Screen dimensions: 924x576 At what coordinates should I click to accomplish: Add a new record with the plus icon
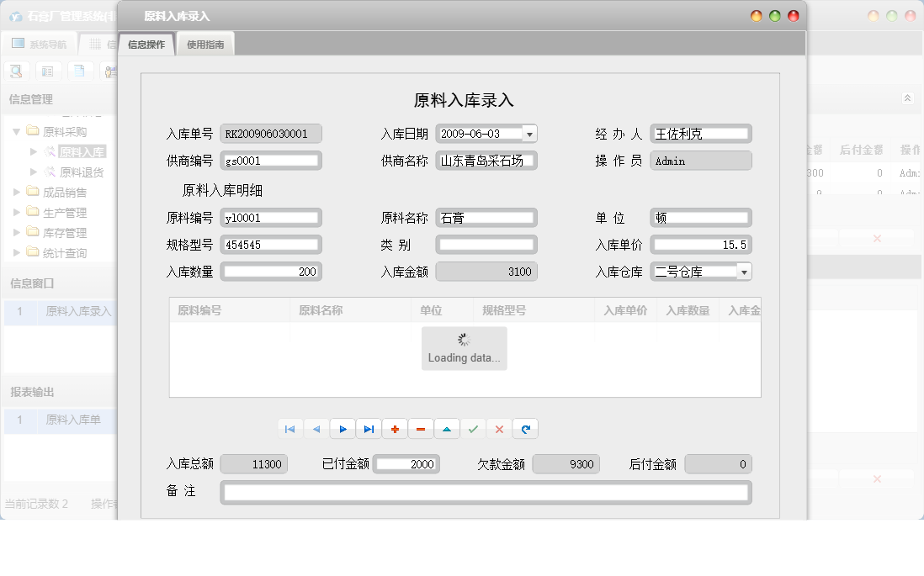[x=395, y=429]
